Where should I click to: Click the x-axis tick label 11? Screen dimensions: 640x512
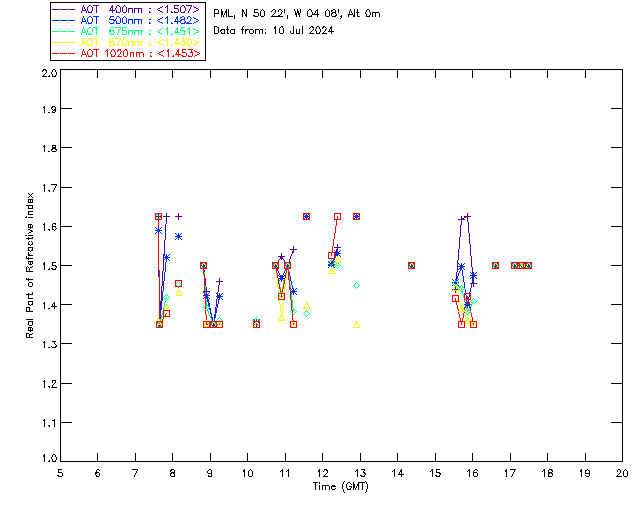[285, 473]
